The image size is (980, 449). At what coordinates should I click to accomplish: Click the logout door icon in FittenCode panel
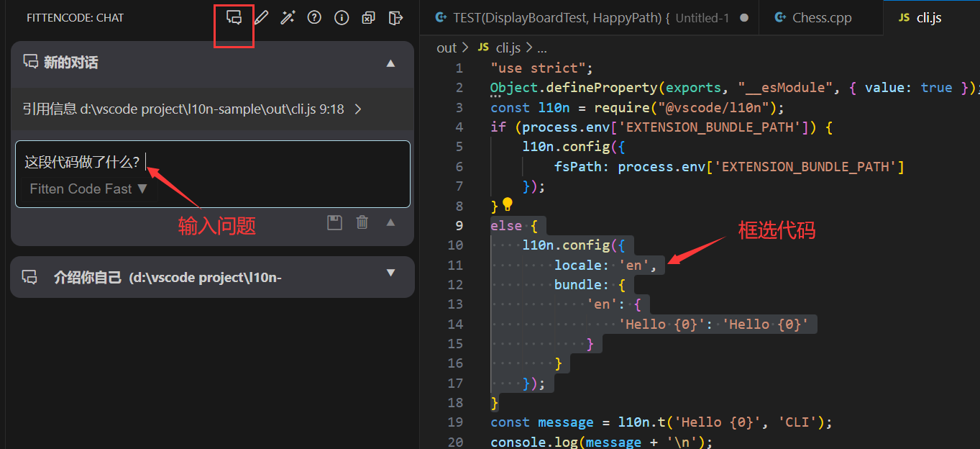[395, 17]
